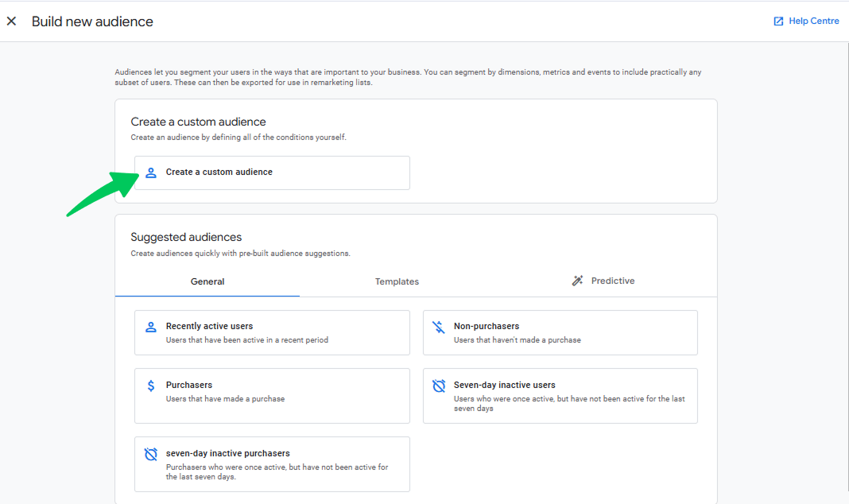Choose the Recently active users suggestion
849x504 pixels.
click(272, 332)
